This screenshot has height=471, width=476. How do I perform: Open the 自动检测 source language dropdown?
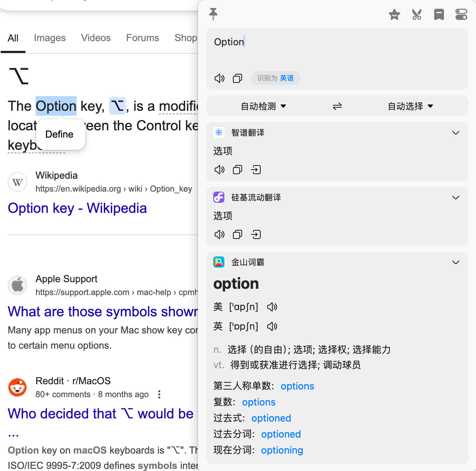(x=263, y=106)
